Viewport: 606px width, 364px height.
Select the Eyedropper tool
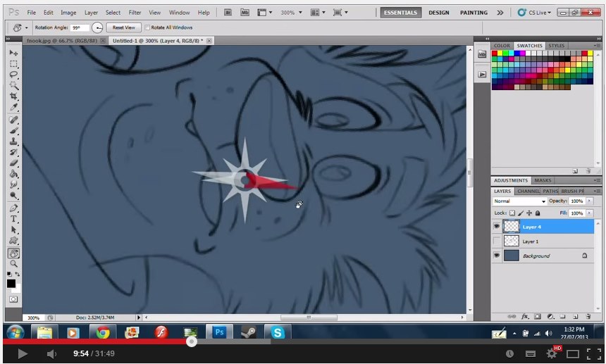(x=13, y=107)
